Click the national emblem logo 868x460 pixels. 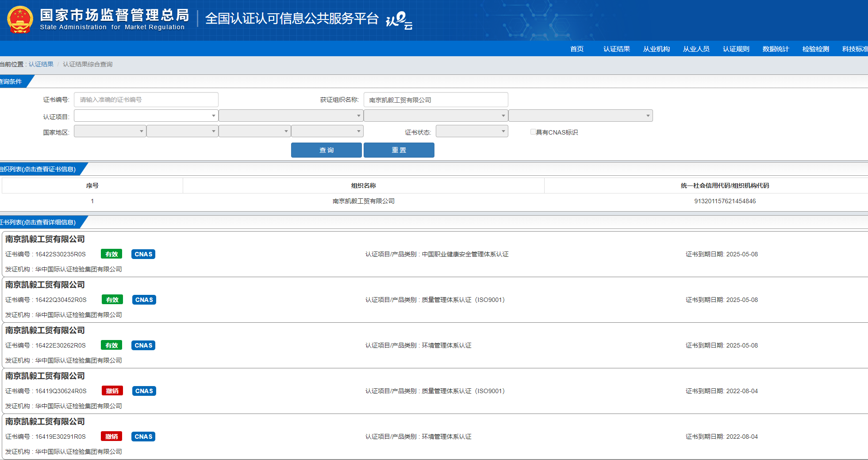pos(20,20)
